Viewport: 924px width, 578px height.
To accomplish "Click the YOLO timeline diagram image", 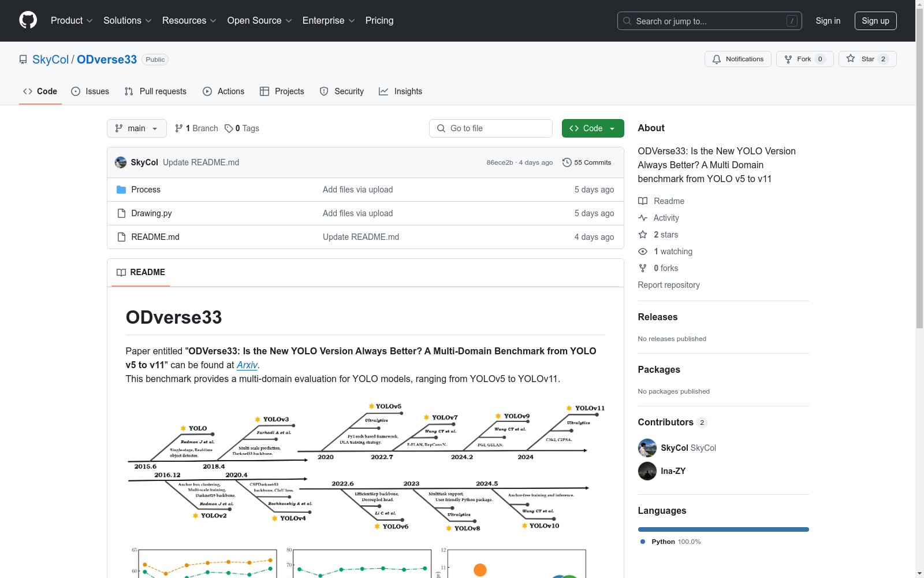I will [x=366, y=467].
